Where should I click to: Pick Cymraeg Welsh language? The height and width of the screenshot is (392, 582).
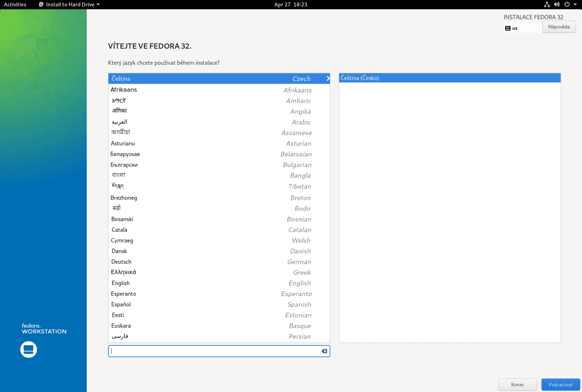point(219,240)
